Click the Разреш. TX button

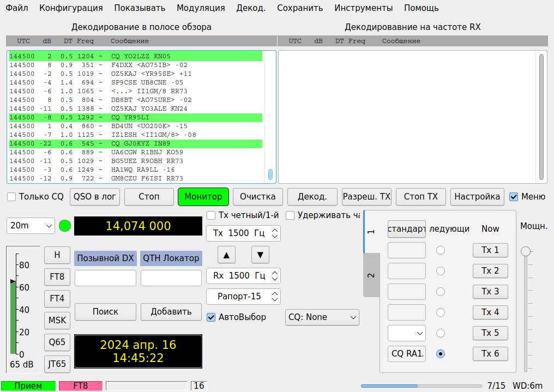367,197
